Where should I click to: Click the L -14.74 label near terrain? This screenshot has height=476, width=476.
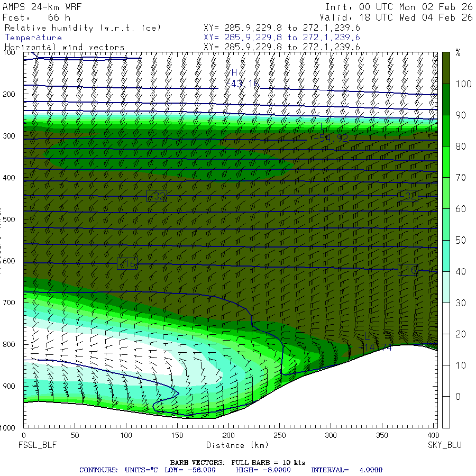(x=375, y=342)
